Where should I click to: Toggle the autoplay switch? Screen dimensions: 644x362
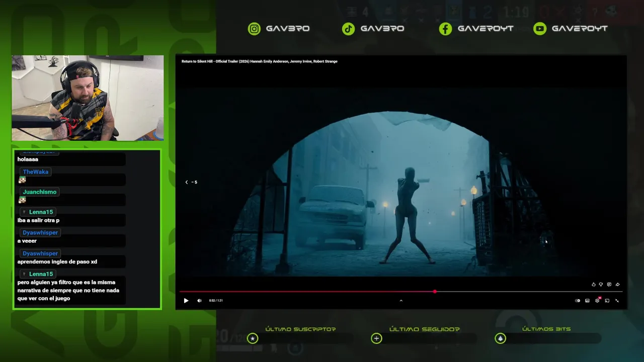578,301
